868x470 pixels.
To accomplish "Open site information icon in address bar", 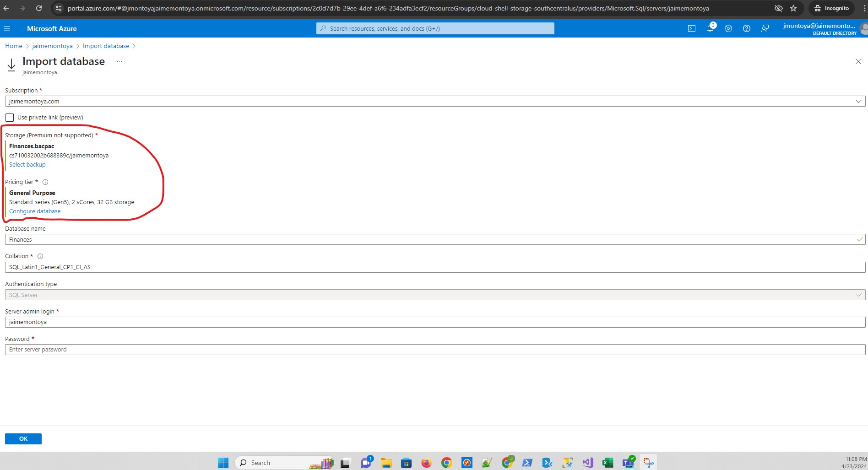I will (x=59, y=8).
